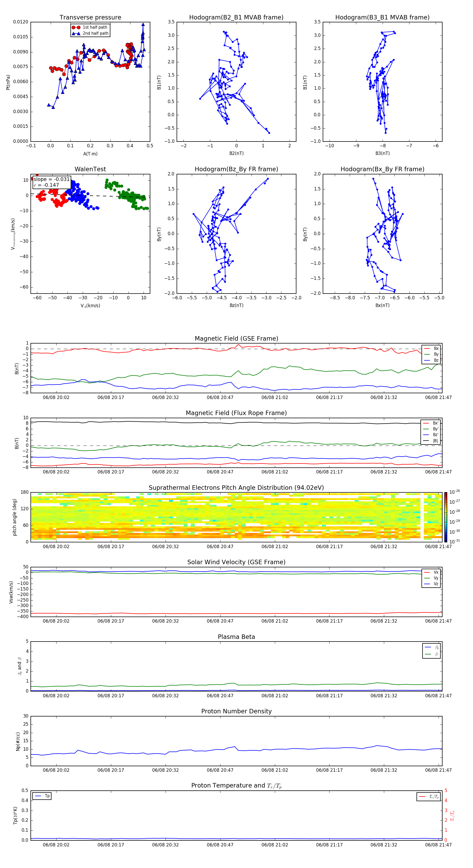
Task: Click Suprathermal Electrons Pitch Angle Distribution title
Action: (236, 488)
